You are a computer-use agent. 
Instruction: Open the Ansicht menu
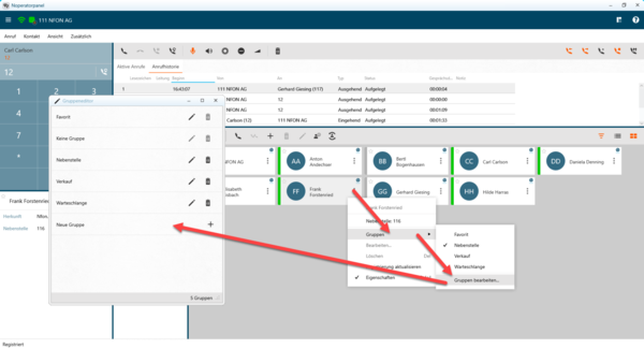[x=55, y=36]
